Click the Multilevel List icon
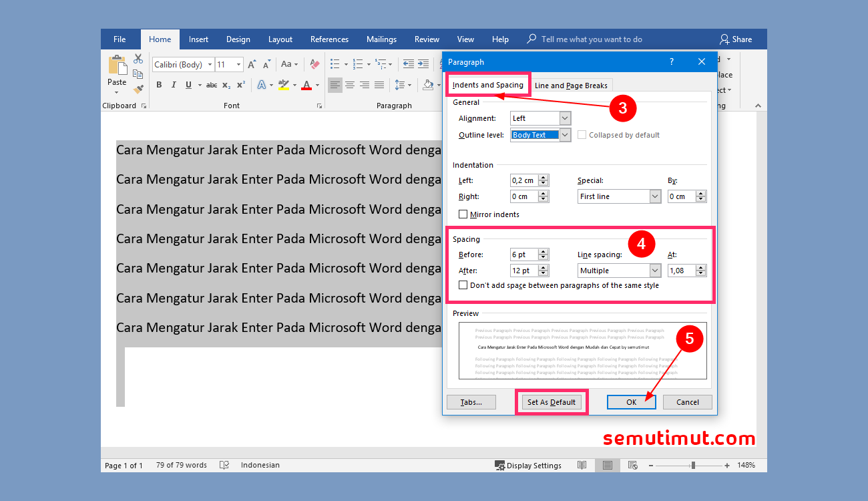Viewport: 868px width, 501px height. pos(380,65)
